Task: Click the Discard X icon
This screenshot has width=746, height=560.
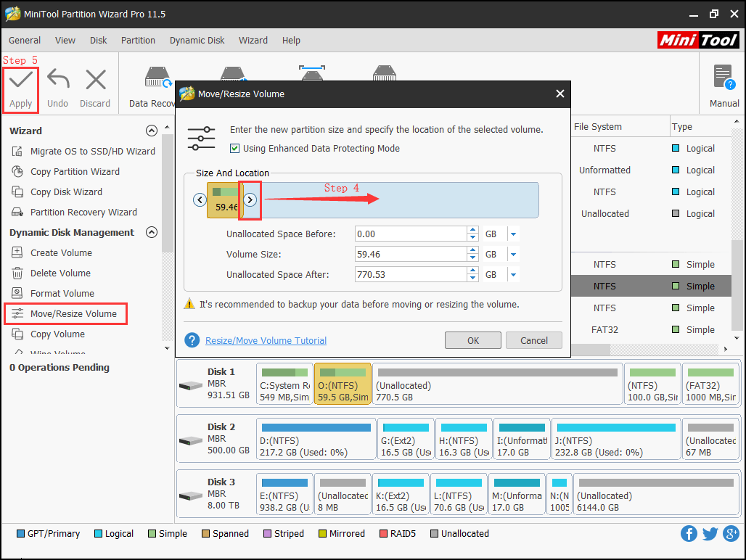Action: 96,80
